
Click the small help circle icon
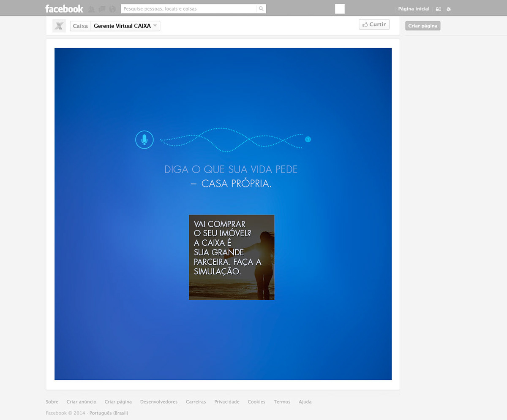tap(308, 139)
